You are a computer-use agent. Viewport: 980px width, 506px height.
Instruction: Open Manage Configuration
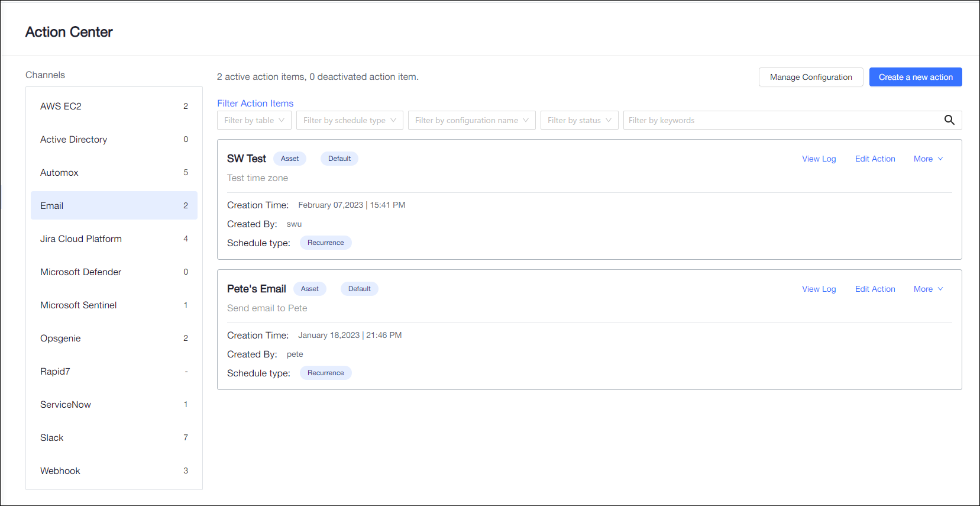tap(810, 77)
